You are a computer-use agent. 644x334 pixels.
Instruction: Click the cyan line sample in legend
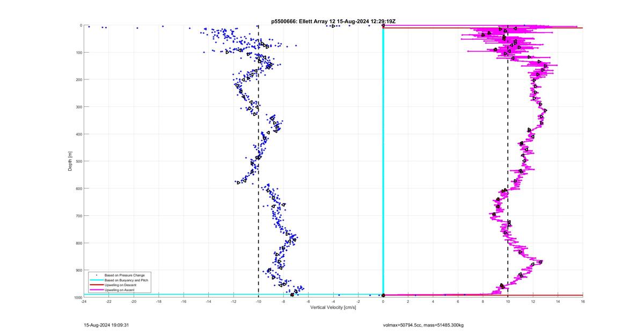click(96, 280)
